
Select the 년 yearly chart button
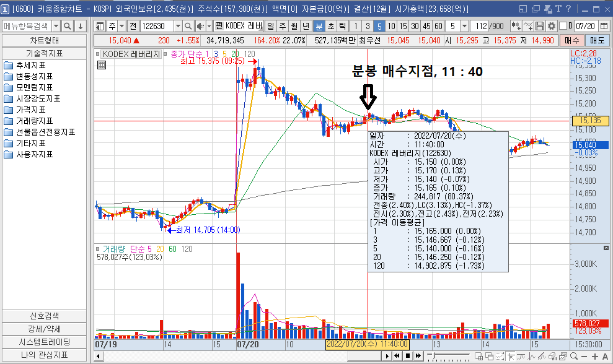pyautogui.click(x=306, y=26)
